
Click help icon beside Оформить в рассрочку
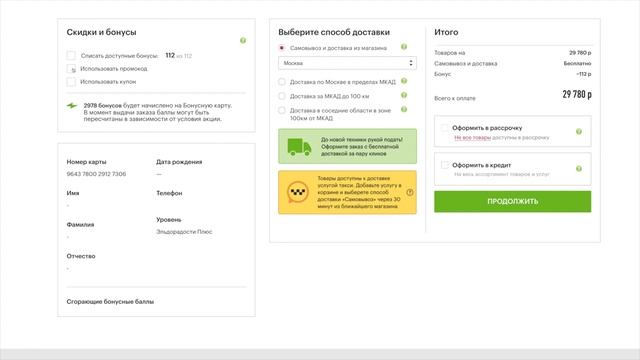point(579,131)
